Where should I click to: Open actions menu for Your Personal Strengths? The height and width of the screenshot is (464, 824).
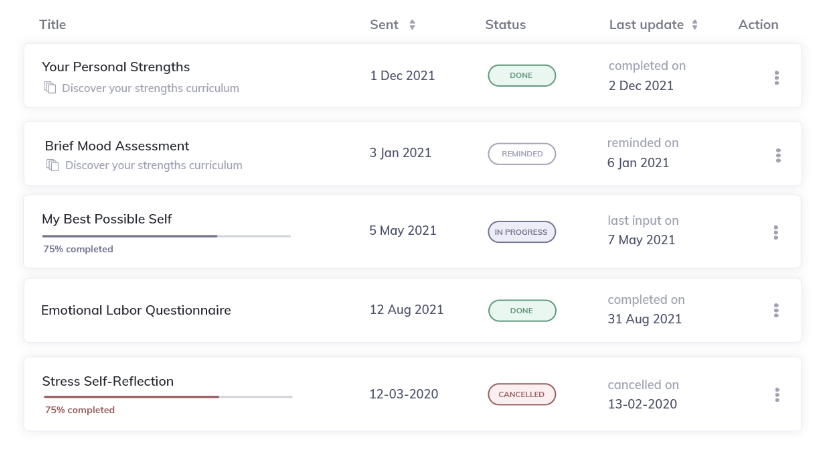[x=777, y=77]
